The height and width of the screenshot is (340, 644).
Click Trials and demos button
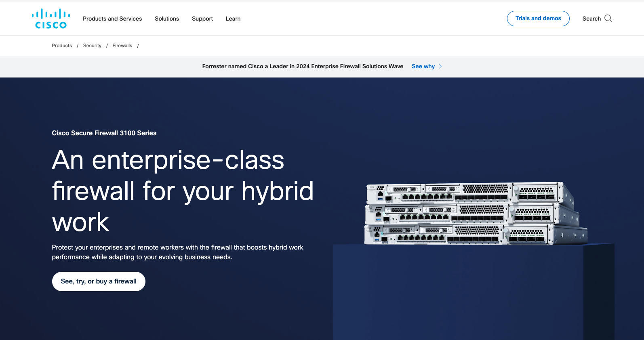538,19
